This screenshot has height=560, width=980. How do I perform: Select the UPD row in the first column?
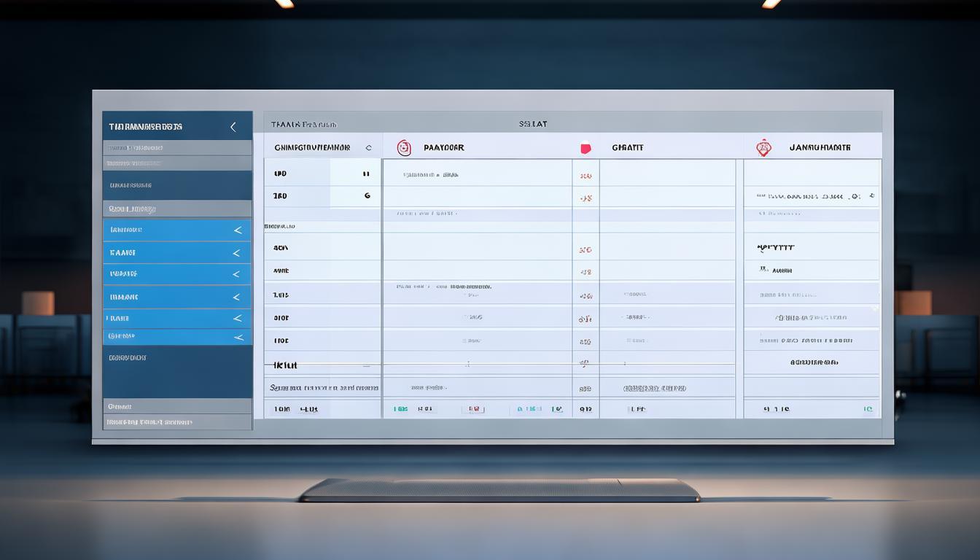(x=280, y=174)
